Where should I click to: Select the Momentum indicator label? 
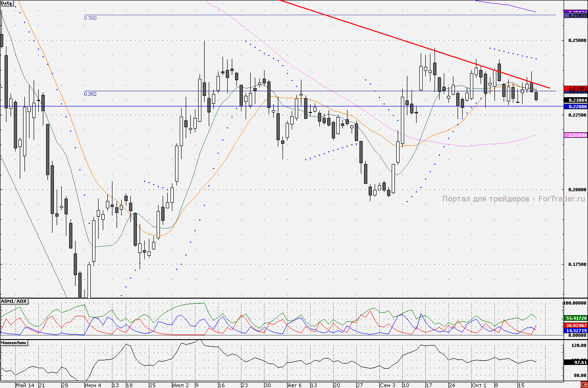(14, 343)
